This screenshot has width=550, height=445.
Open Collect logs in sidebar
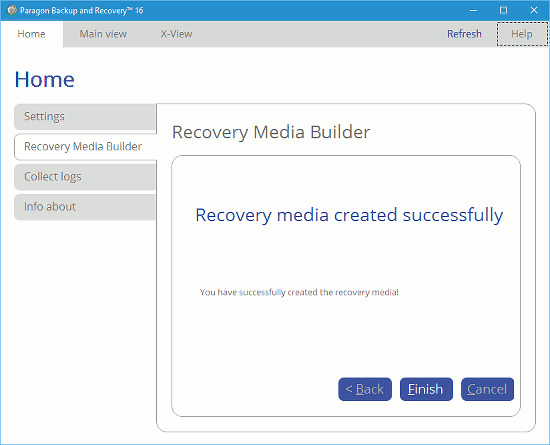(x=85, y=177)
